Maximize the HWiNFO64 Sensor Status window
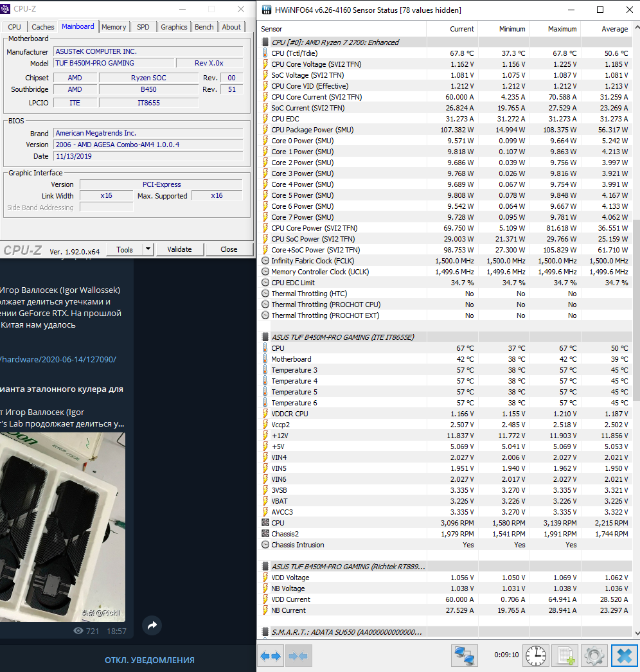 point(600,10)
